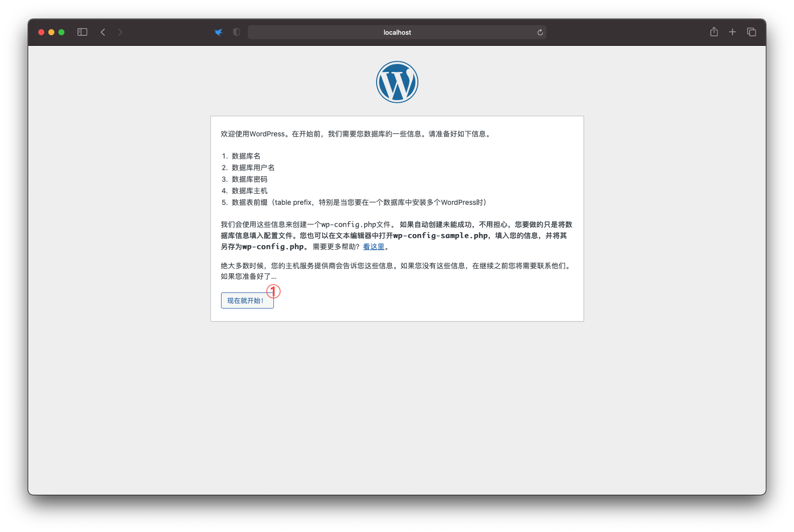Click the blue bird extension icon
The image size is (794, 532).
point(219,32)
